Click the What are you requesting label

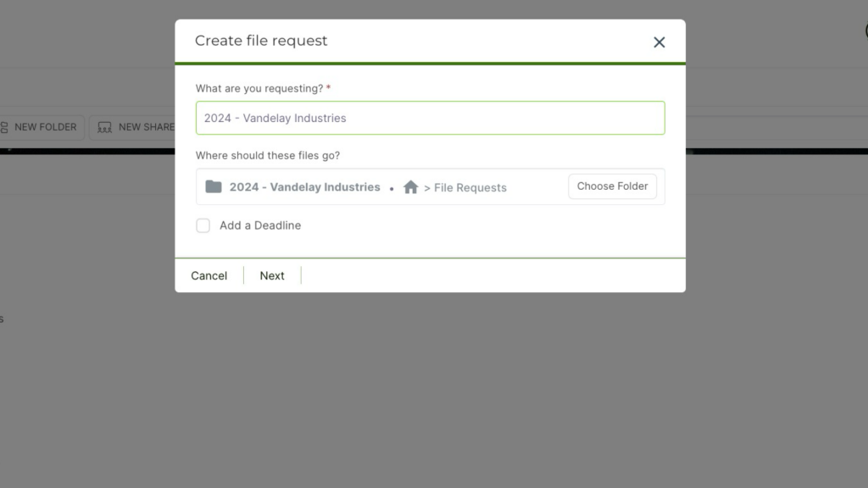pos(259,88)
